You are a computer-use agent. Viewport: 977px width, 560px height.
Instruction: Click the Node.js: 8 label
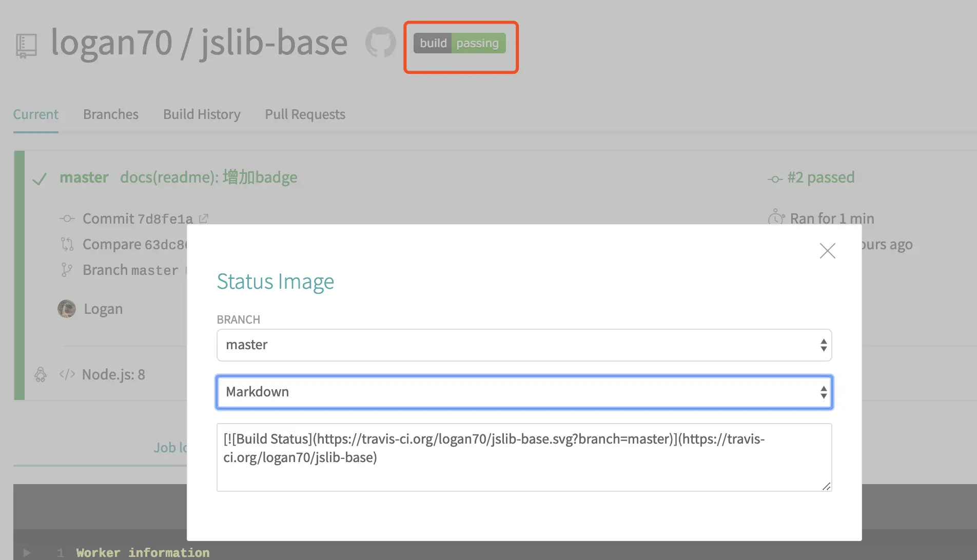(x=113, y=375)
